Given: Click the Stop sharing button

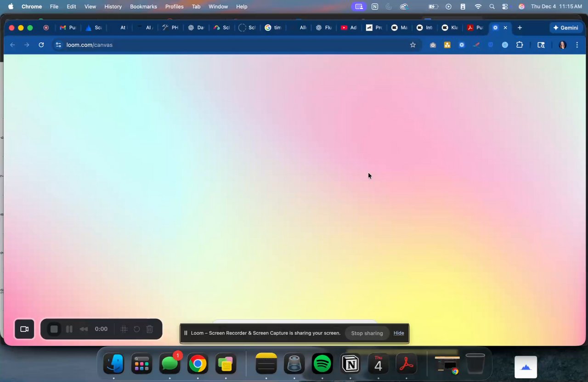Looking at the screenshot, I should coord(367,333).
